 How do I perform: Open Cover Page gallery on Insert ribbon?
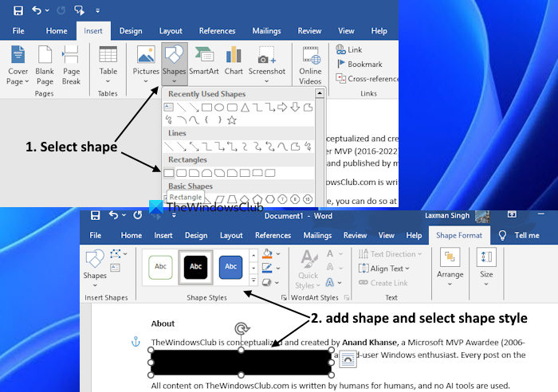(x=18, y=65)
